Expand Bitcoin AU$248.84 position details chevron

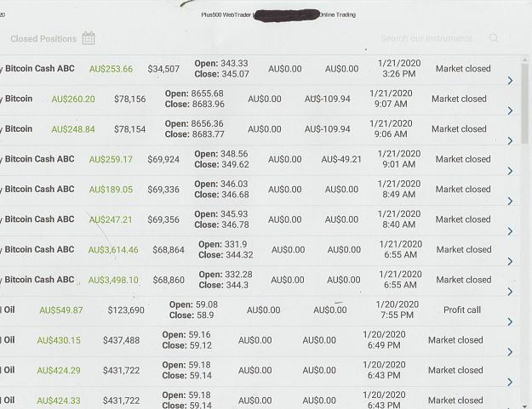tap(510, 140)
